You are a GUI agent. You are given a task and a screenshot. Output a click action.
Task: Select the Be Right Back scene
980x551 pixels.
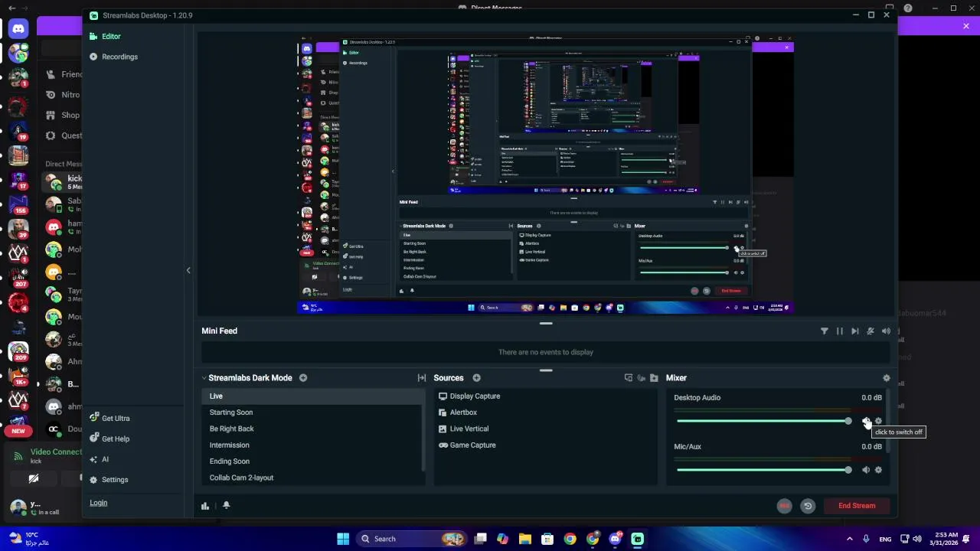[x=313, y=429]
